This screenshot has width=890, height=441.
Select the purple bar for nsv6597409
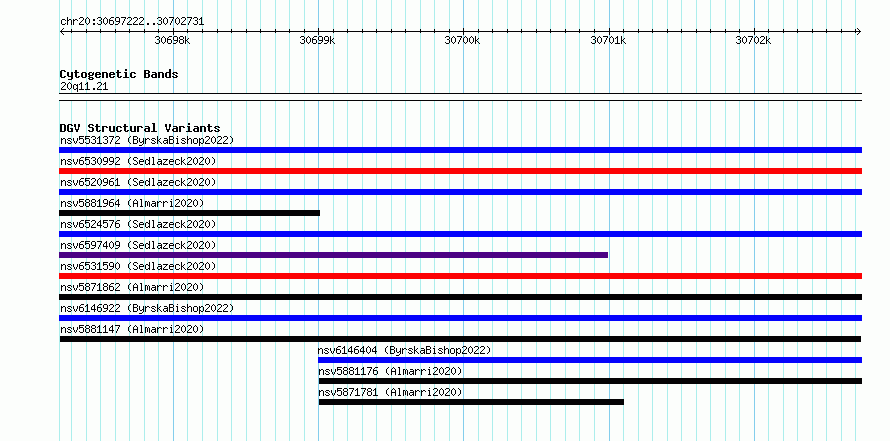333,255
